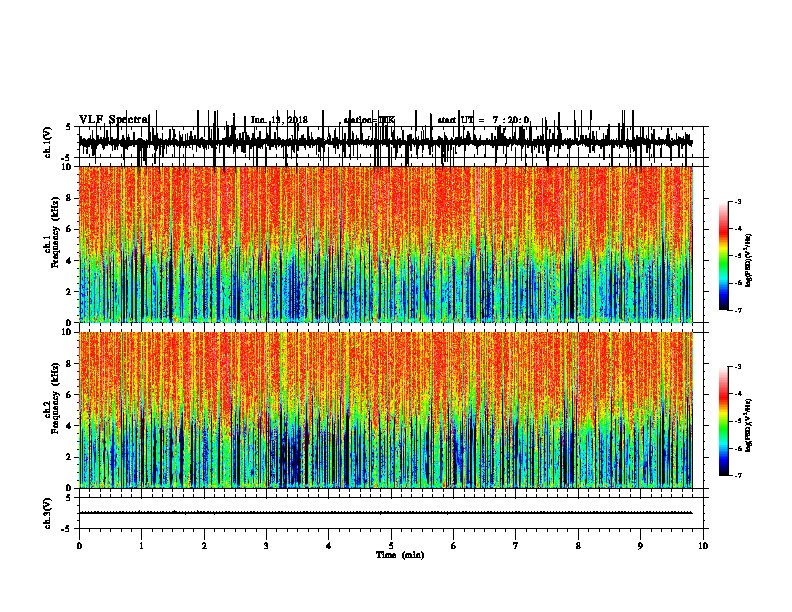The image size is (792, 612).
Task: Click the ch.1 voltage waveform trace
Action: coord(385,142)
